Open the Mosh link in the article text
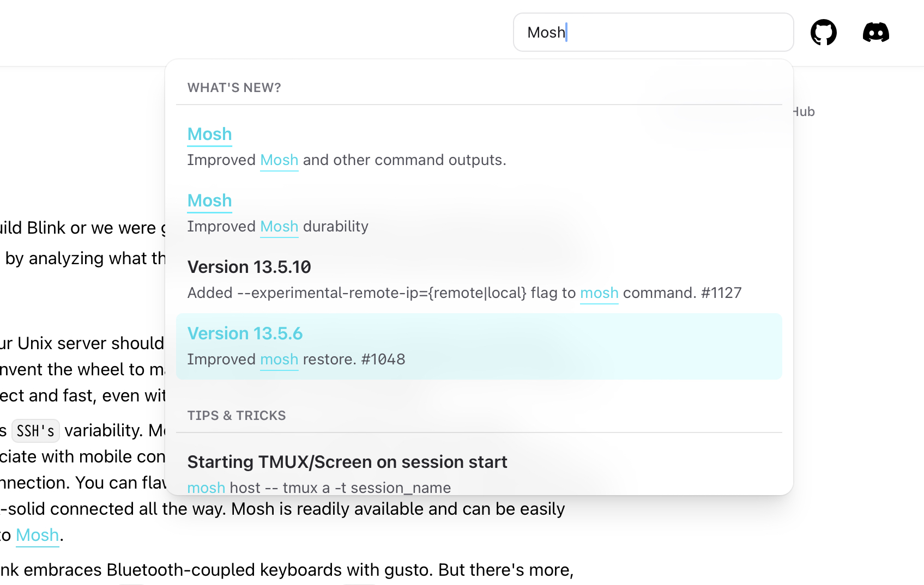Image resolution: width=924 pixels, height=585 pixels. pyautogui.click(x=37, y=535)
